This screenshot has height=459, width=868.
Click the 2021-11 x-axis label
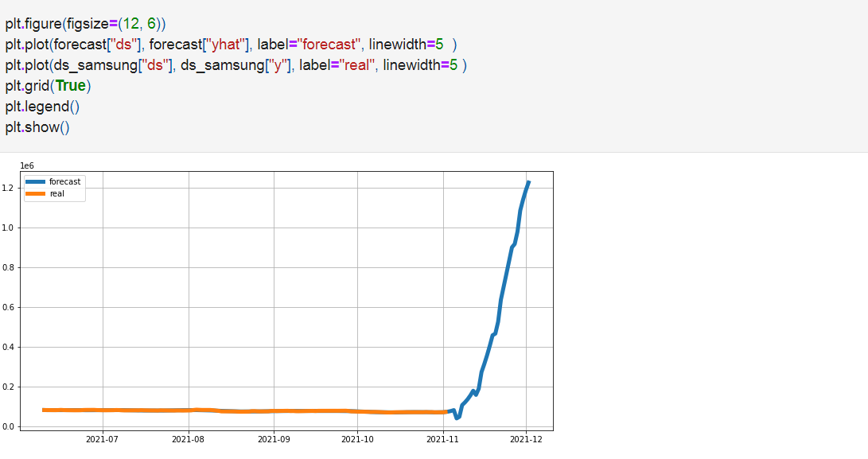coord(443,440)
